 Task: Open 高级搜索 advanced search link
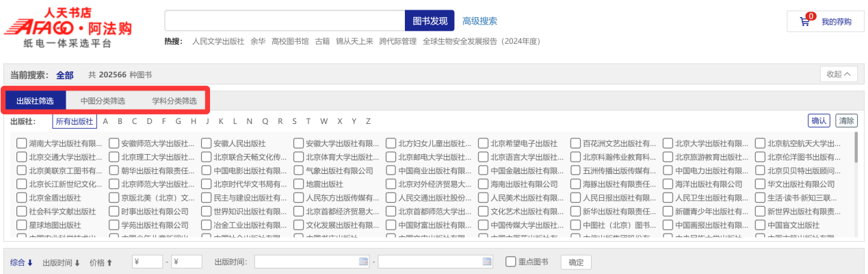(479, 21)
